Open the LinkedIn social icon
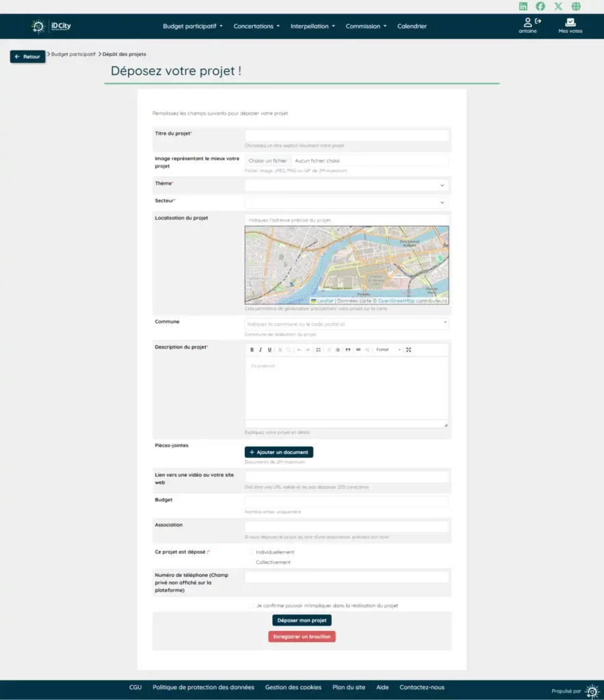This screenshot has width=604, height=700. coord(523,6)
